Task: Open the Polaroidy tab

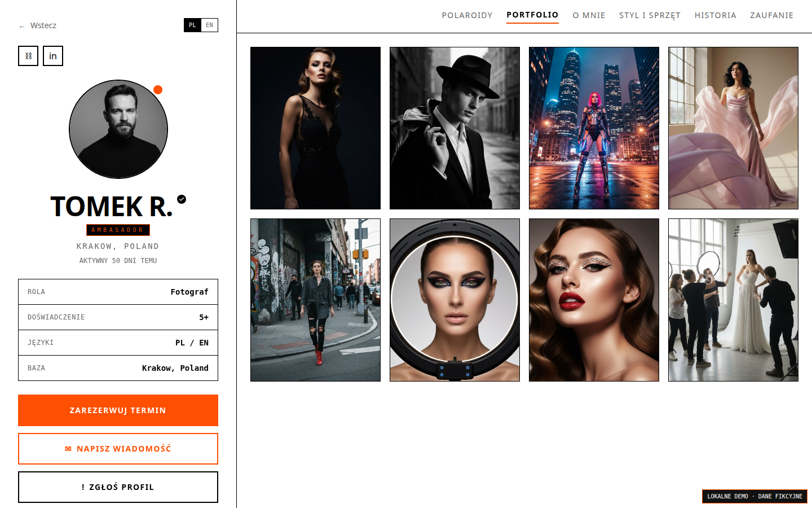Action: point(467,15)
